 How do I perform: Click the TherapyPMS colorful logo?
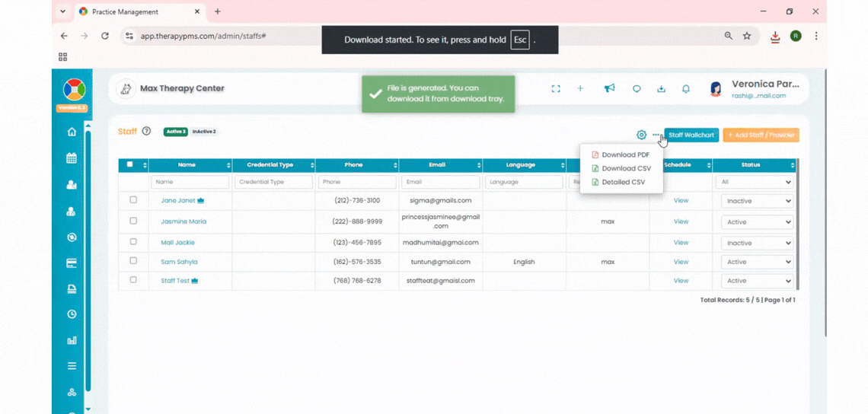tap(74, 90)
